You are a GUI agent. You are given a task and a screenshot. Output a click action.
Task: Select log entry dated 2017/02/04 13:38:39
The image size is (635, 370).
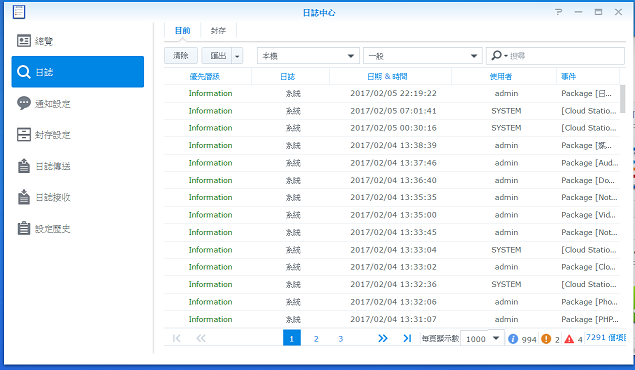[392, 145]
